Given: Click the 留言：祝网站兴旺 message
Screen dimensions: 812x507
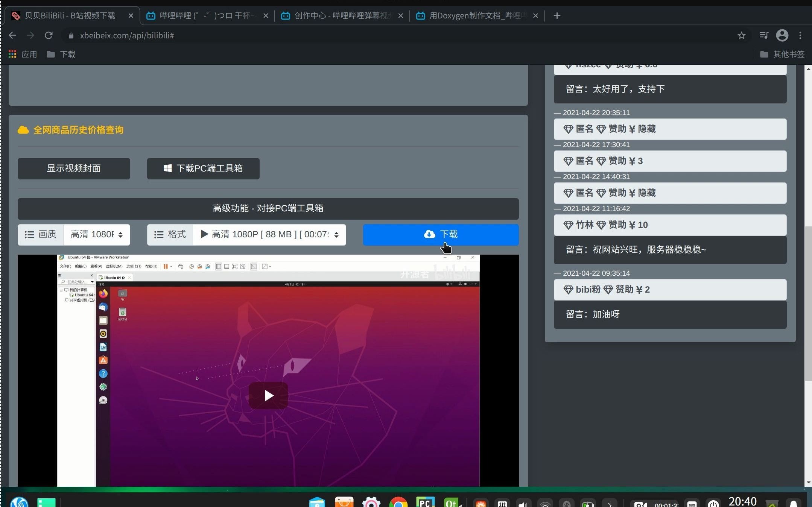Looking at the screenshot, I should [670, 250].
